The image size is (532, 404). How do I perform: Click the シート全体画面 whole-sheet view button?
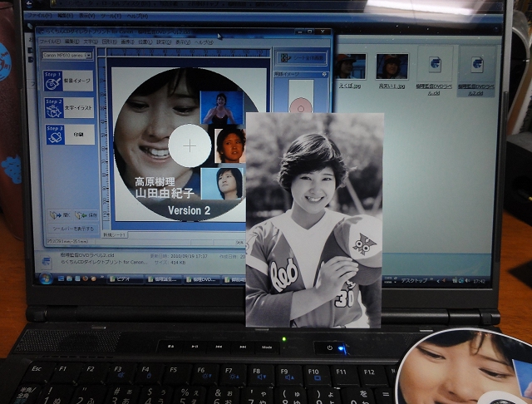pos(301,58)
